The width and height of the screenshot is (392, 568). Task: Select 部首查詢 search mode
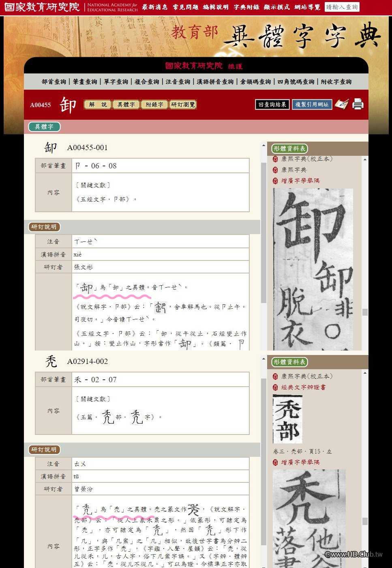tap(54, 82)
